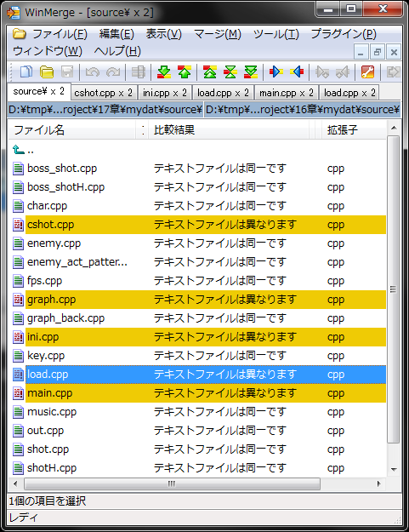Click the Save disk toolbar icon
Image resolution: width=409 pixels, height=532 pixels.
67,72
